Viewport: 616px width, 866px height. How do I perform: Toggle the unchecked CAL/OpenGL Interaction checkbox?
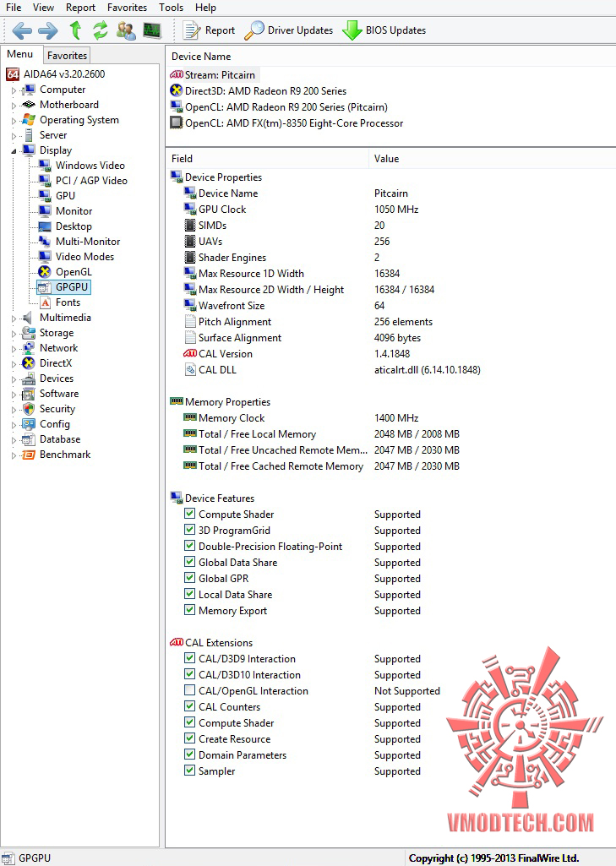tap(189, 690)
